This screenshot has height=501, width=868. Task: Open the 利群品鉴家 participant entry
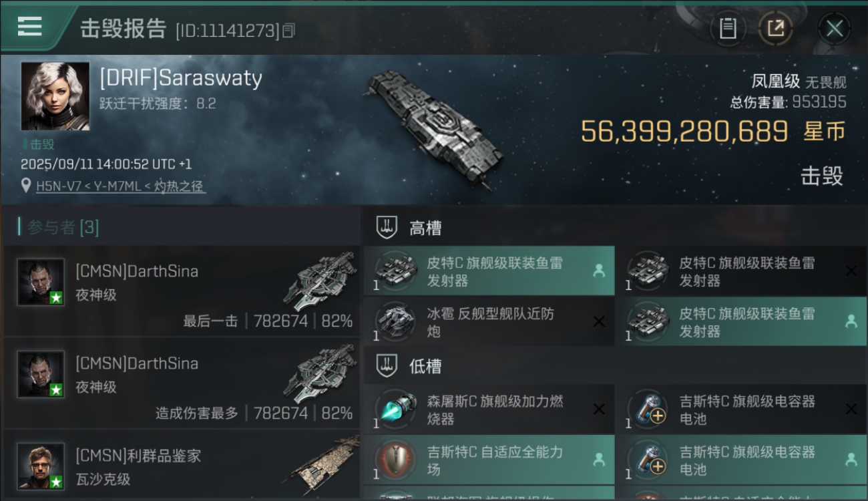click(x=182, y=465)
